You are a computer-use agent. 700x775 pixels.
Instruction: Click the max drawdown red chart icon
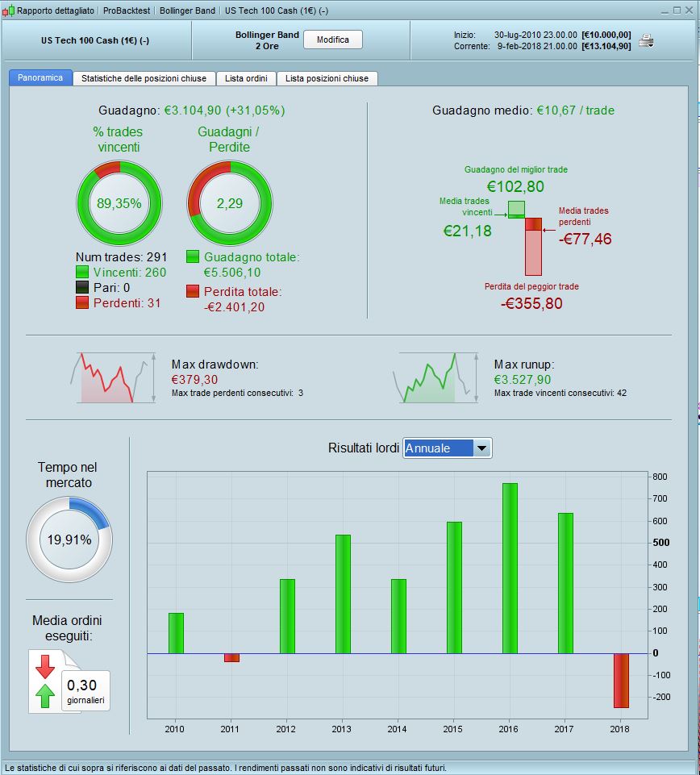pos(113,377)
